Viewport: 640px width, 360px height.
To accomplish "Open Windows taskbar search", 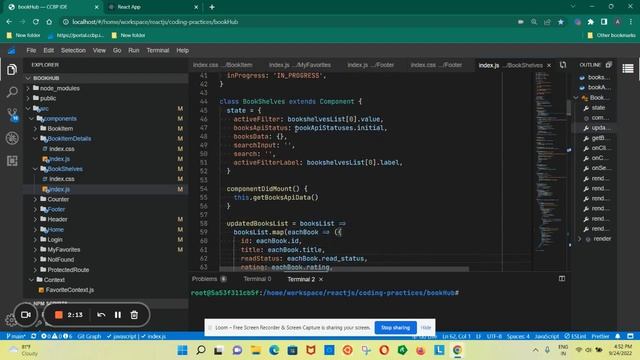I will tap(201, 350).
